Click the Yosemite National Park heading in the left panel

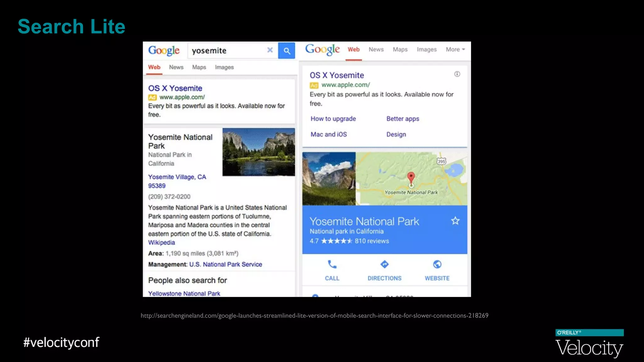coord(180,141)
